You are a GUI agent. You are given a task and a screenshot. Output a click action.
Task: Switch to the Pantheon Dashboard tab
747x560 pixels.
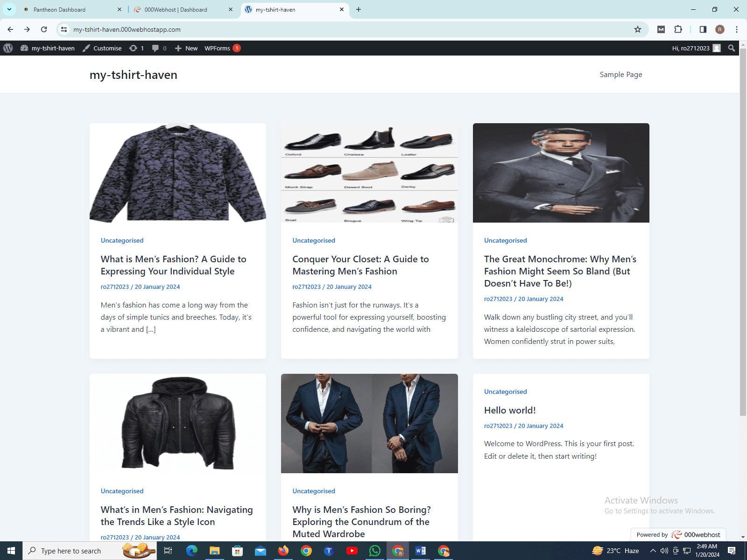[x=65, y=9]
